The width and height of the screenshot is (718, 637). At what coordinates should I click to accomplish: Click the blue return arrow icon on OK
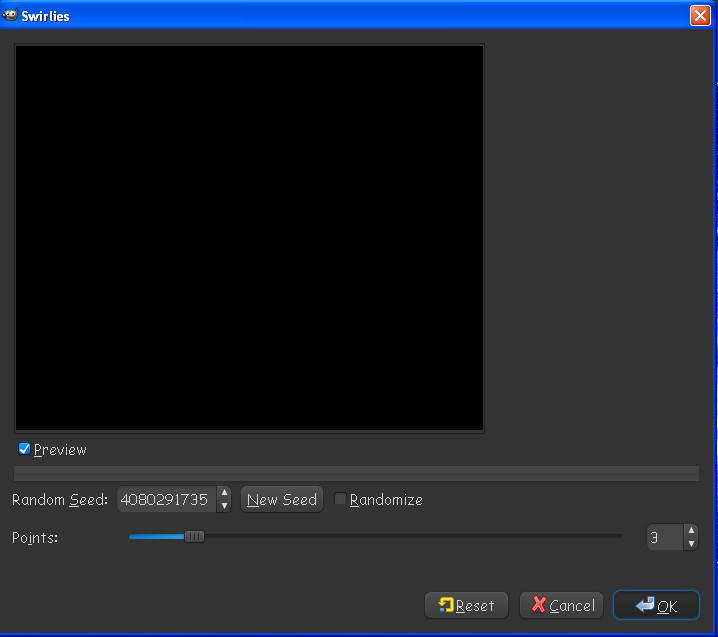(x=644, y=605)
